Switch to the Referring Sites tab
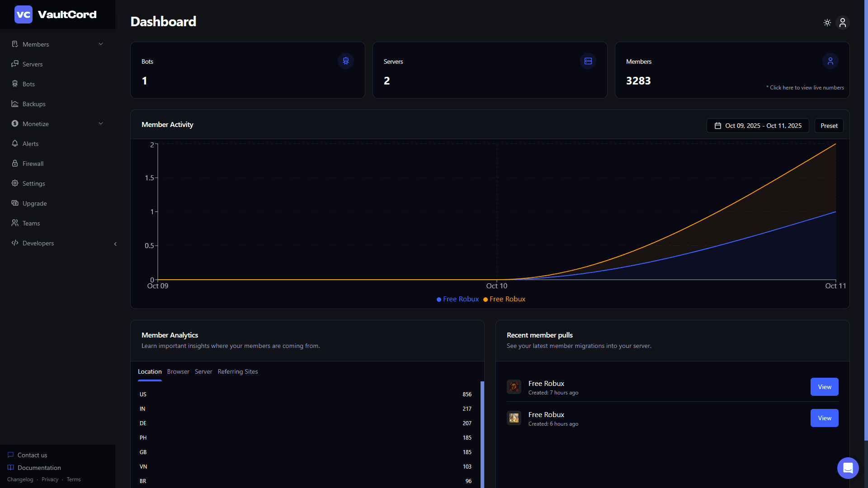Viewport: 868px width, 488px height. 238,371
